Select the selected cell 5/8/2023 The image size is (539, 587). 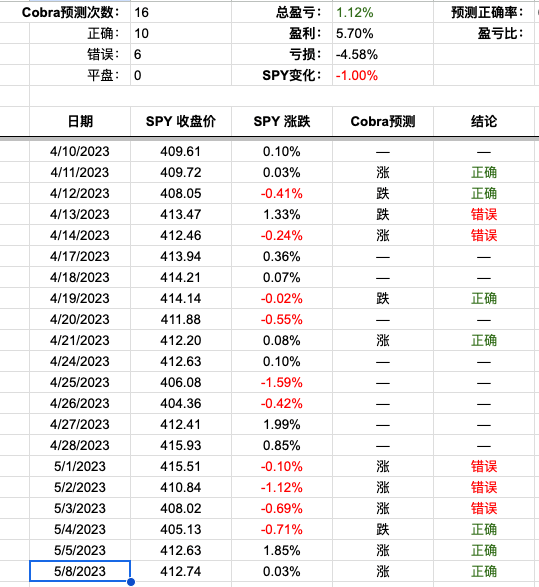80,571
